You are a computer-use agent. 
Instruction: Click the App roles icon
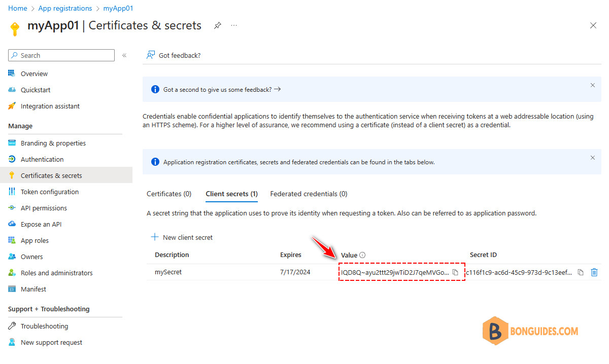12,240
